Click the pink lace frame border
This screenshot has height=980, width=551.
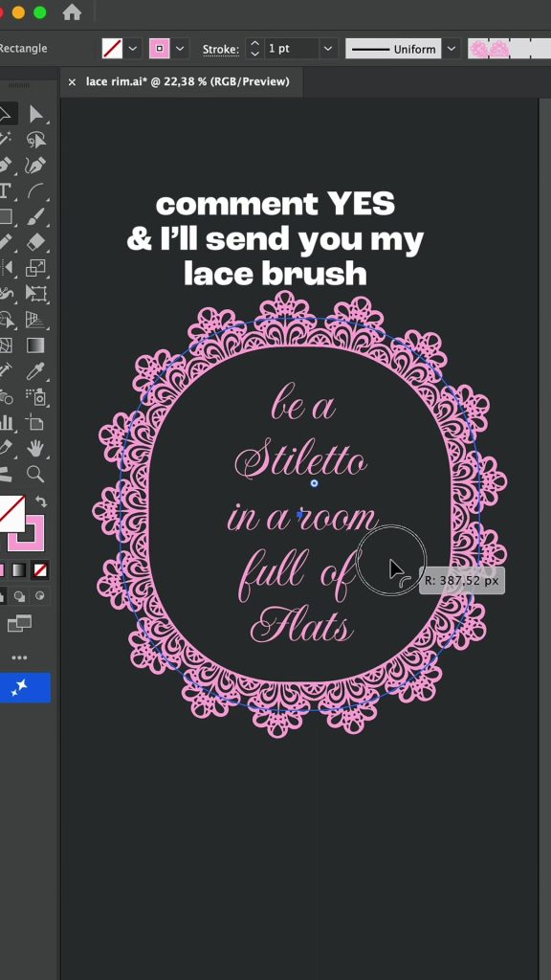pyautogui.click(x=299, y=514)
